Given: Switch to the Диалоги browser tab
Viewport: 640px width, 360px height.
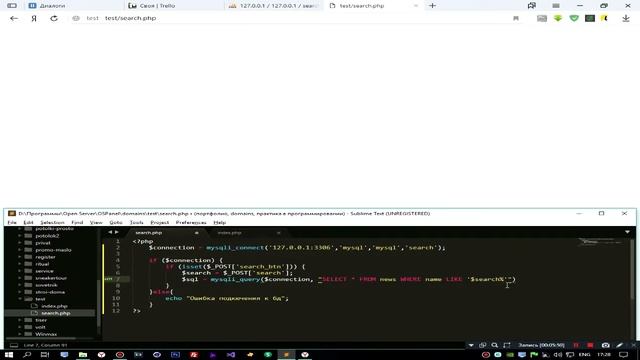Looking at the screenshot, I should click(73, 6).
